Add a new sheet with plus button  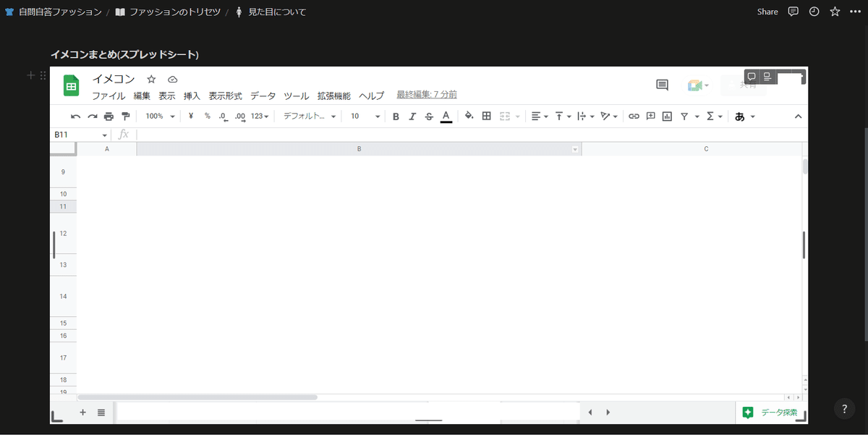[x=82, y=412]
